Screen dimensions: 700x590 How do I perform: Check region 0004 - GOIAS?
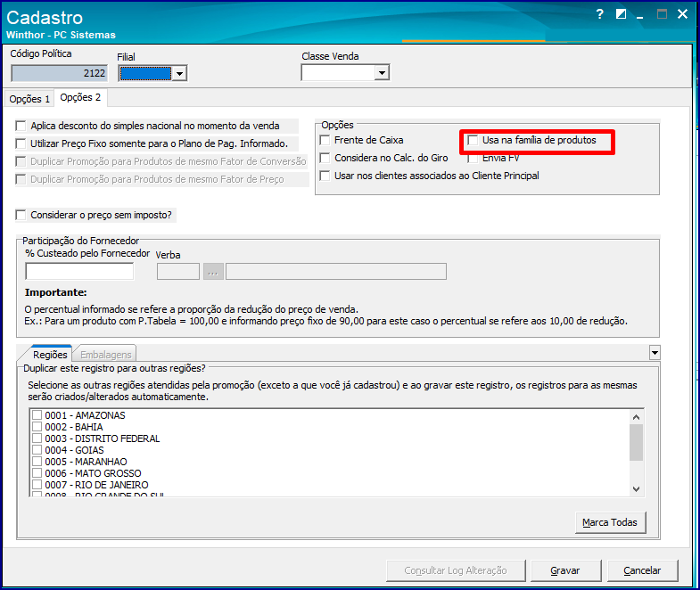(37, 449)
